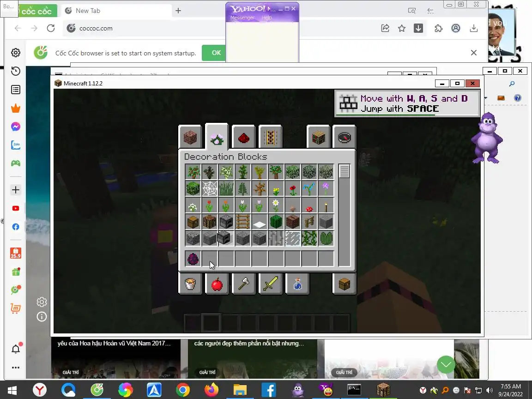Pick the chest block item

(x=193, y=222)
